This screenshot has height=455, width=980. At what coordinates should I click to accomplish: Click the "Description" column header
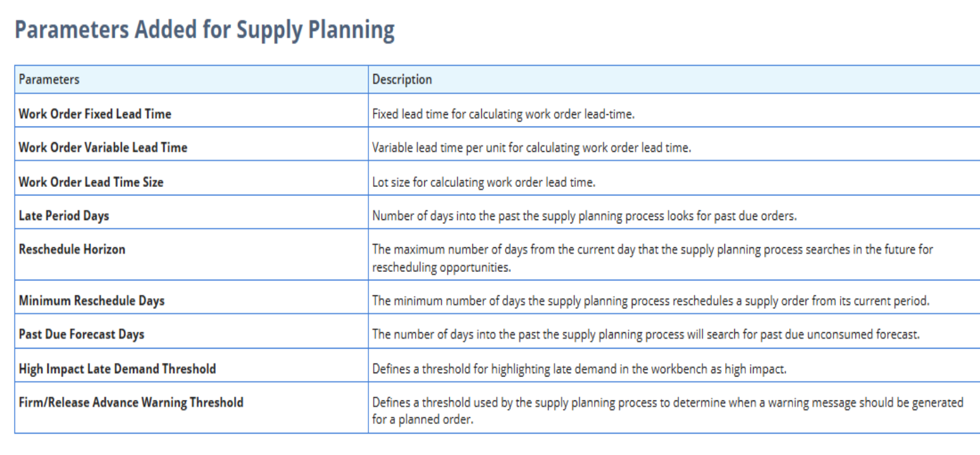pyautogui.click(x=402, y=79)
